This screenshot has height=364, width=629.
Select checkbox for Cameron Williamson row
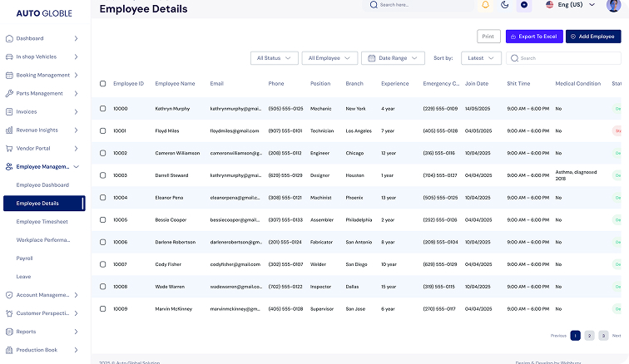pyautogui.click(x=102, y=153)
